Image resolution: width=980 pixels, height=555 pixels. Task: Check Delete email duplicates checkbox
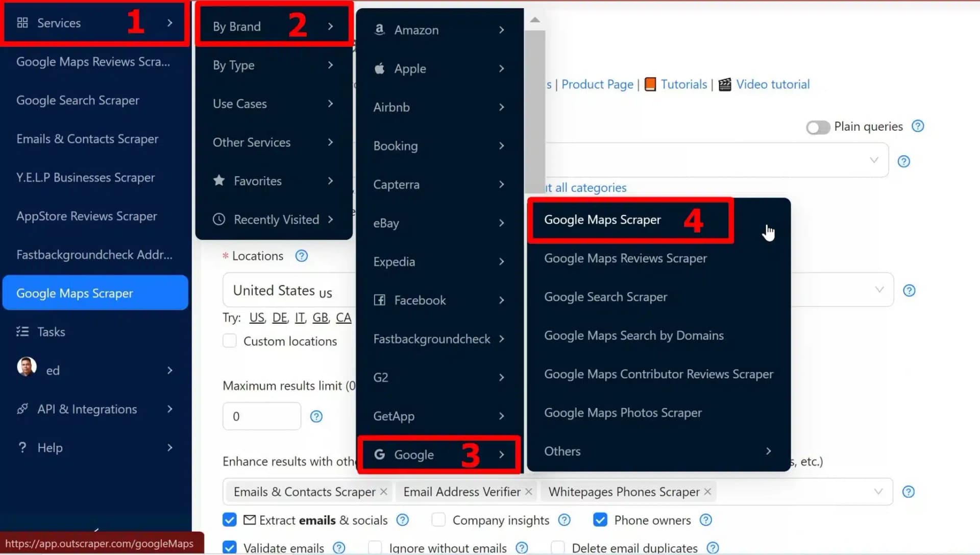(x=558, y=547)
